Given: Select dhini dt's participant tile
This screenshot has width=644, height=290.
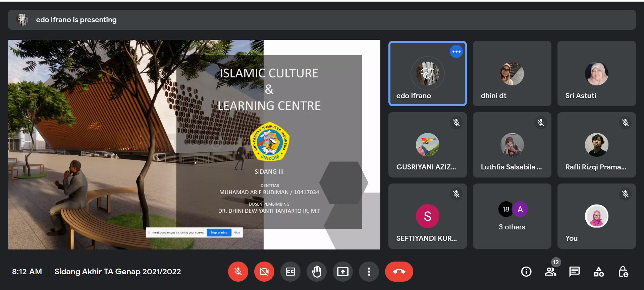Looking at the screenshot, I should 512,73.
